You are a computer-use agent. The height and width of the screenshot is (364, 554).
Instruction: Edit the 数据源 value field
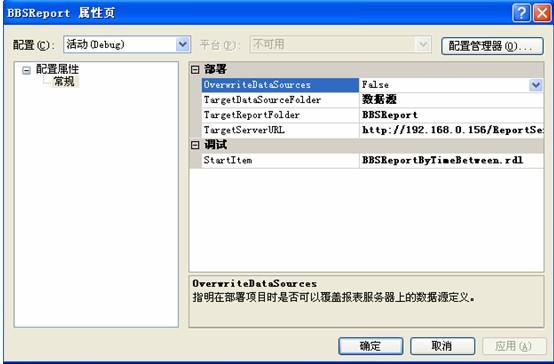[x=452, y=100]
